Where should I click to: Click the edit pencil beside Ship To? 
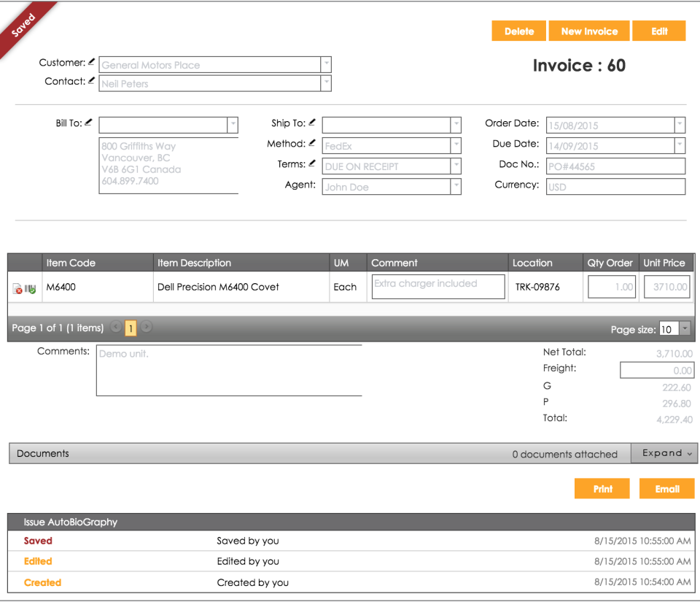[x=312, y=123]
